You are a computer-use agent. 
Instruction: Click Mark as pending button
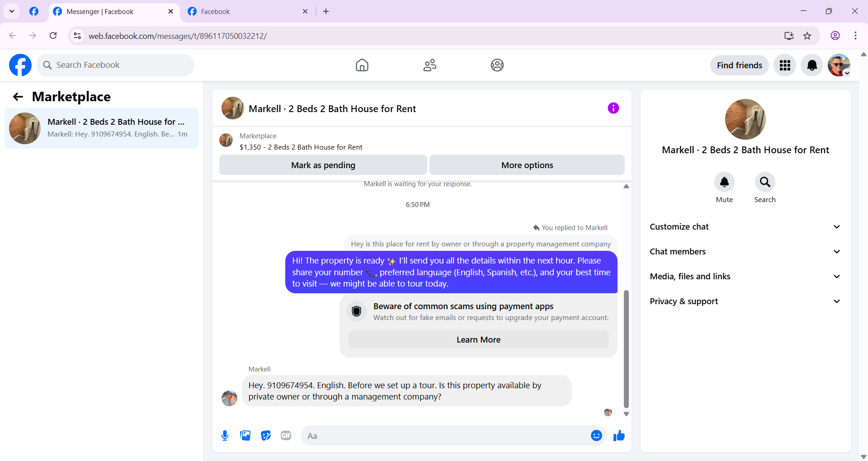323,165
